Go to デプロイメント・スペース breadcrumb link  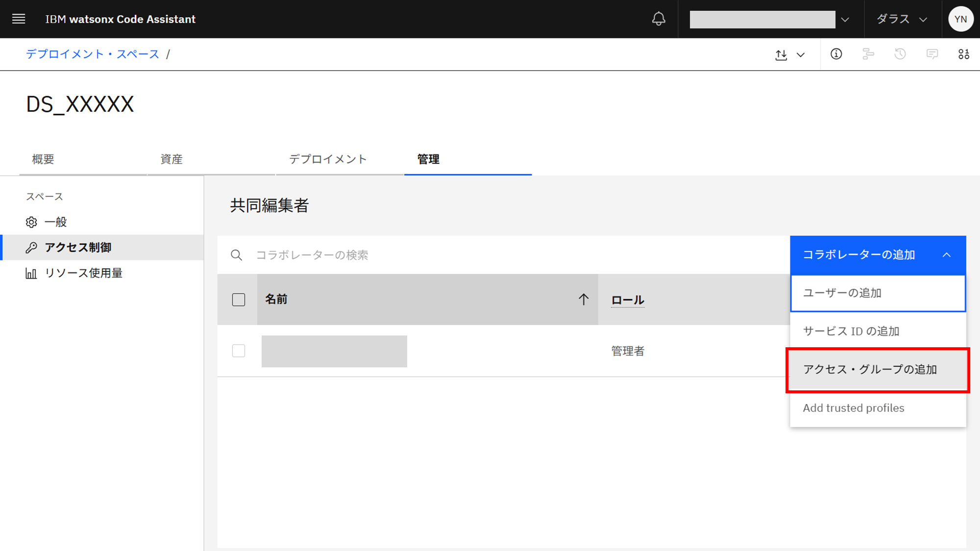(x=93, y=54)
